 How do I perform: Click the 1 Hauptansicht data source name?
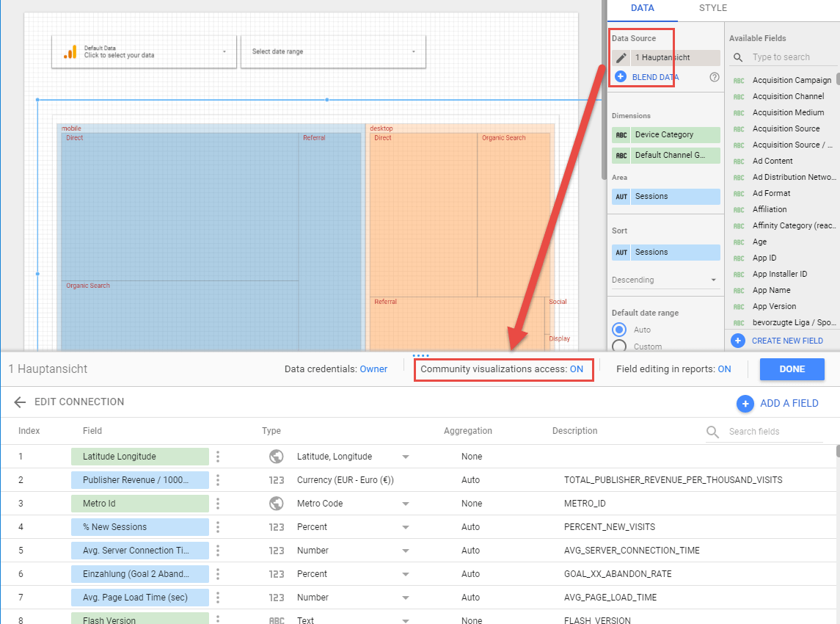coord(675,57)
